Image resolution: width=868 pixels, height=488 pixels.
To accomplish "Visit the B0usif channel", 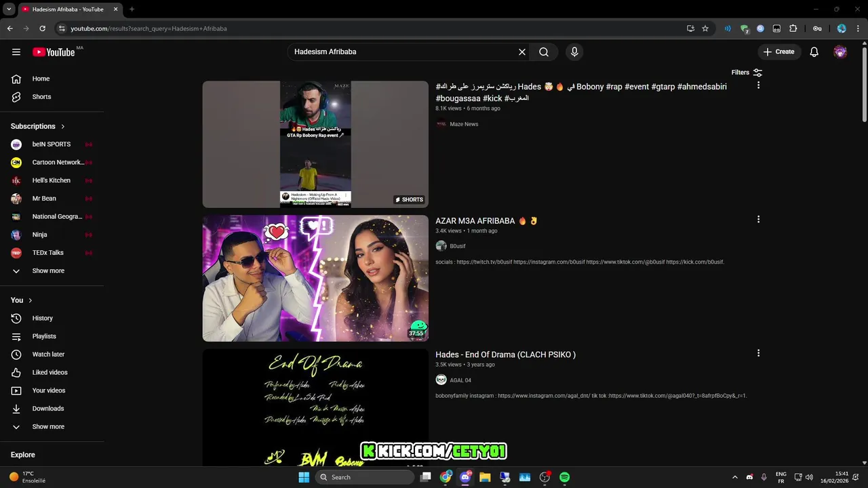I will tap(458, 246).
